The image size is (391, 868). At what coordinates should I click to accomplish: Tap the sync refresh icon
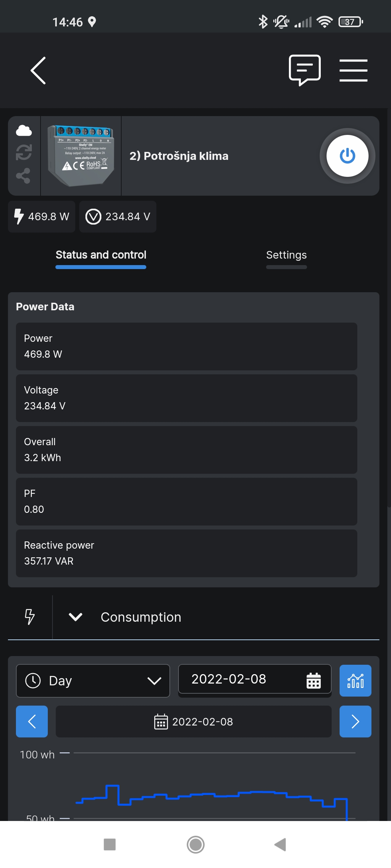pos(24,152)
